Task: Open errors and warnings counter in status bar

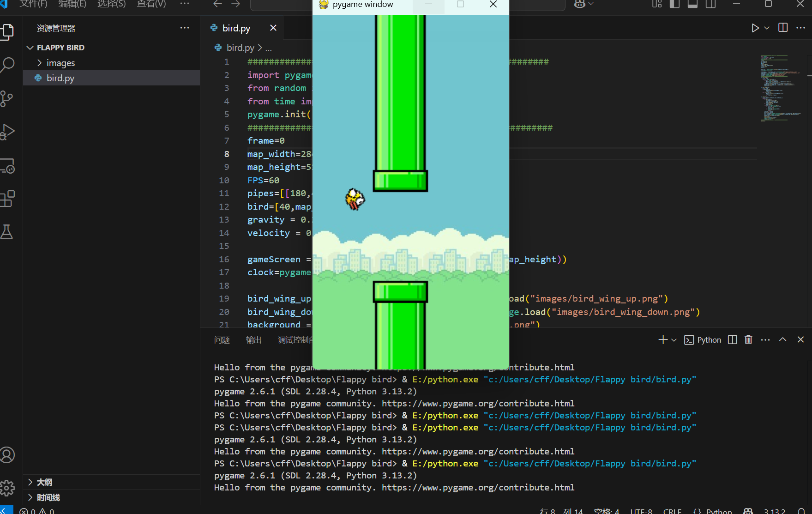Action: (37, 511)
